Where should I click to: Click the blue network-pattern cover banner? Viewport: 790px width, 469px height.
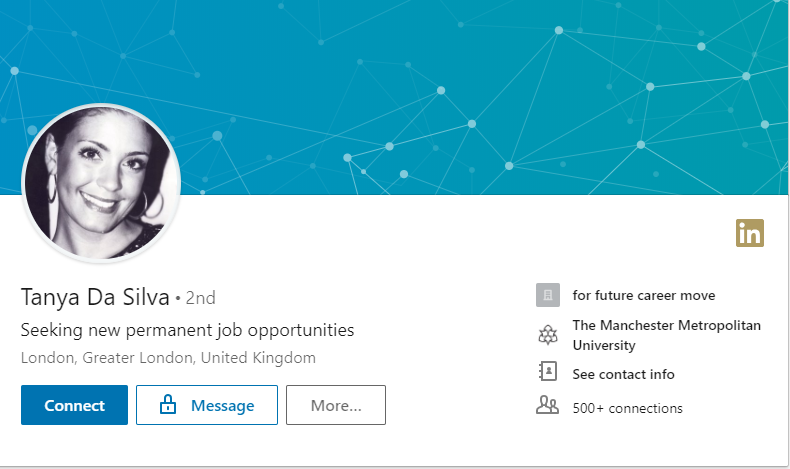[450, 90]
